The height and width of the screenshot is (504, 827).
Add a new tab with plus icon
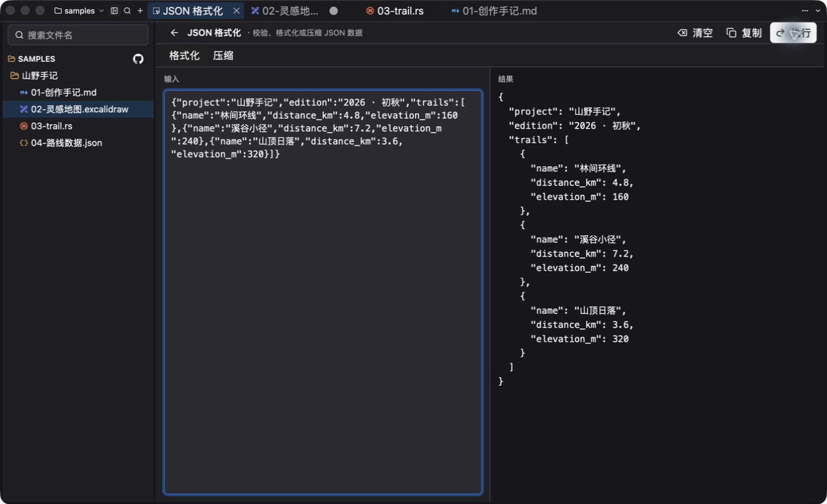140,11
